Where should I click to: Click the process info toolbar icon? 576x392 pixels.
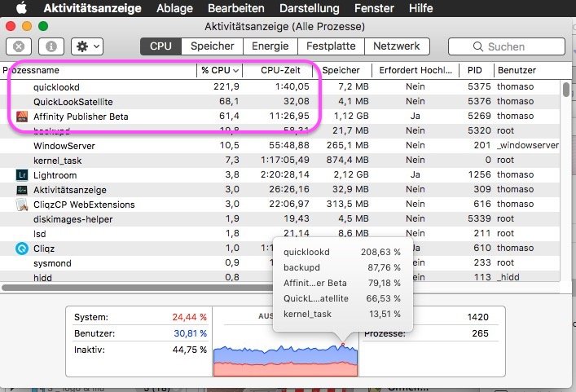coord(51,46)
